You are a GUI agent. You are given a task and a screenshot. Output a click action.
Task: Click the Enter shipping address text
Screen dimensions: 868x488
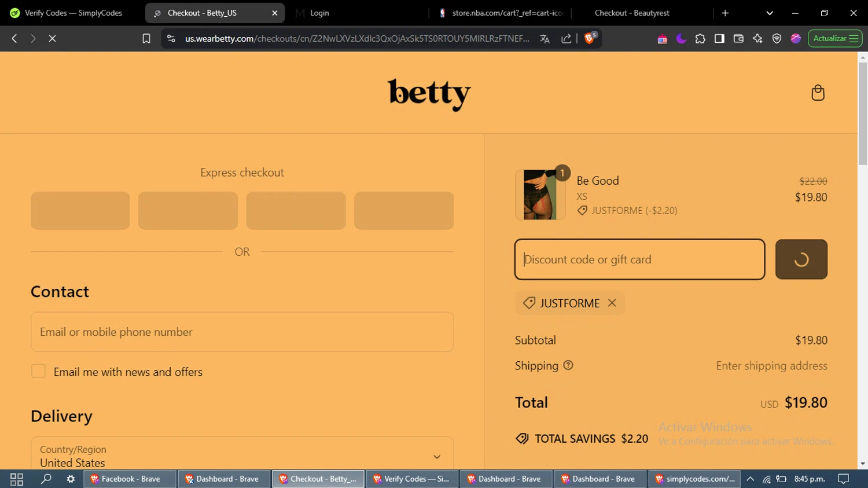click(771, 365)
